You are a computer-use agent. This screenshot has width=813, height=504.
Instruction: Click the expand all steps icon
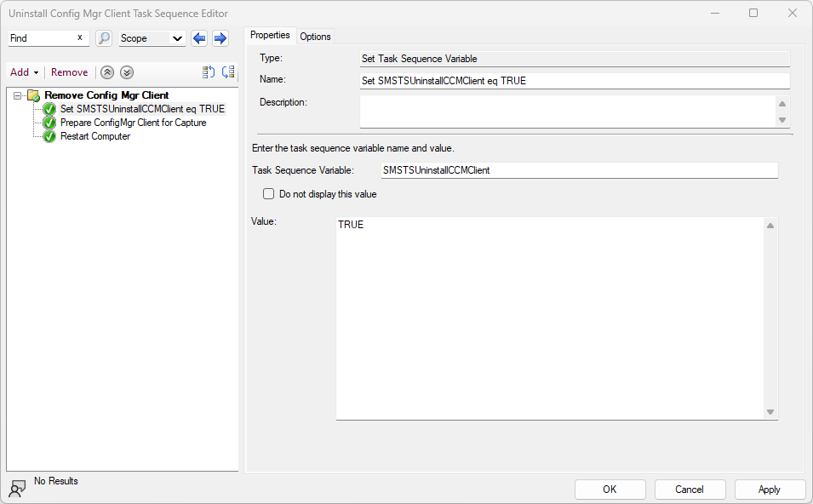tap(209, 72)
